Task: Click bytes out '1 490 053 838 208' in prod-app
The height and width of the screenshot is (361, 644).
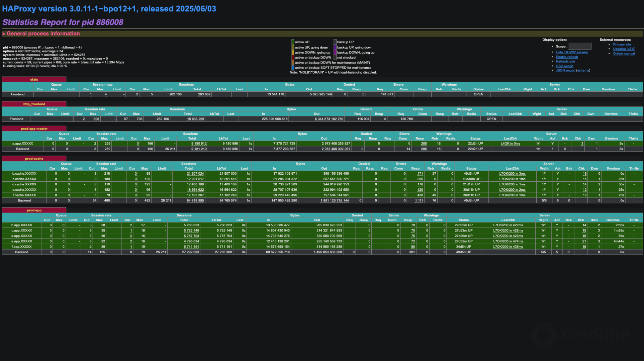Action: coord(328,252)
